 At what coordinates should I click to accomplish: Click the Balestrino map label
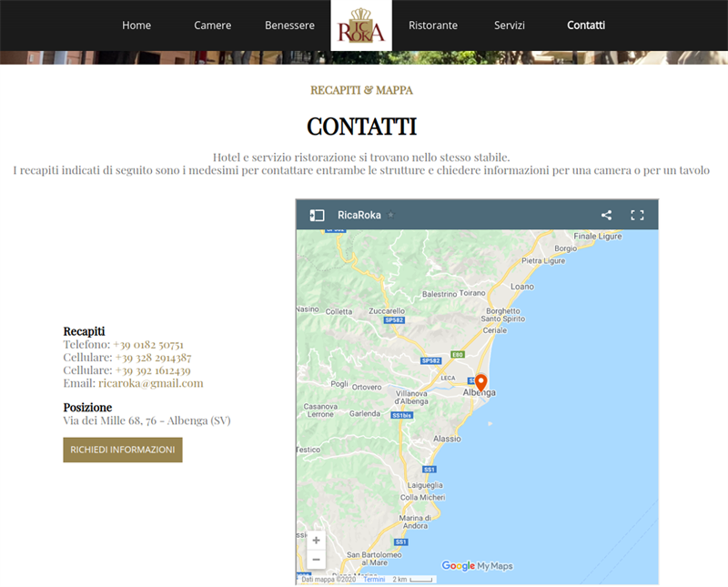coord(440,294)
